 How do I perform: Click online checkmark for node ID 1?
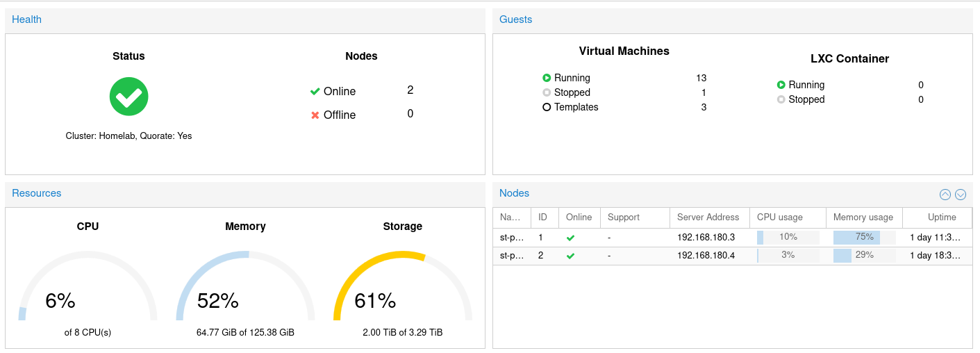tap(570, 238)
